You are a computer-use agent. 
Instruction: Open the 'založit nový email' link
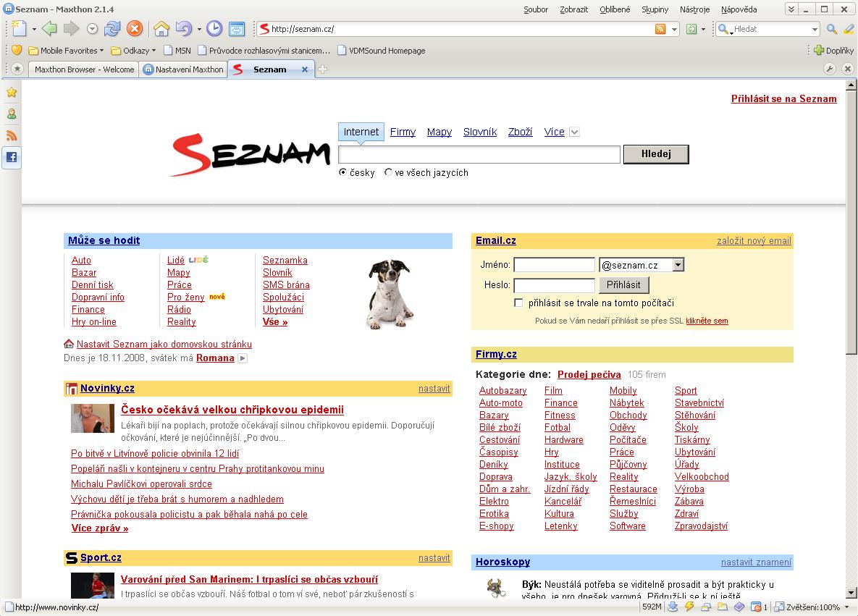754,241
